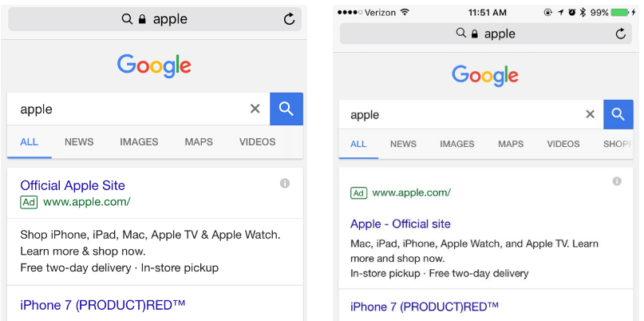Screen dimensions: 644x321
Task: Focus the left 'apple' search input field
Action: (128, 109)
